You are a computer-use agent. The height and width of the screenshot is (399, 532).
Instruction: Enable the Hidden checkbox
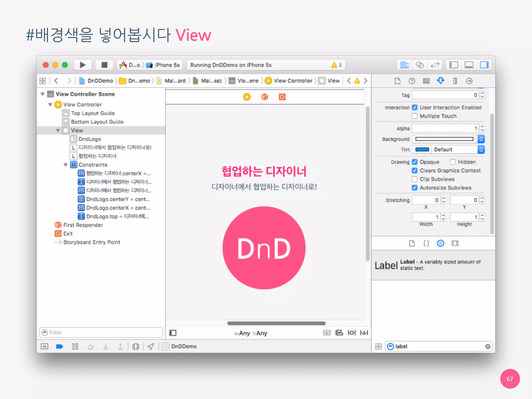click(453, 162)
